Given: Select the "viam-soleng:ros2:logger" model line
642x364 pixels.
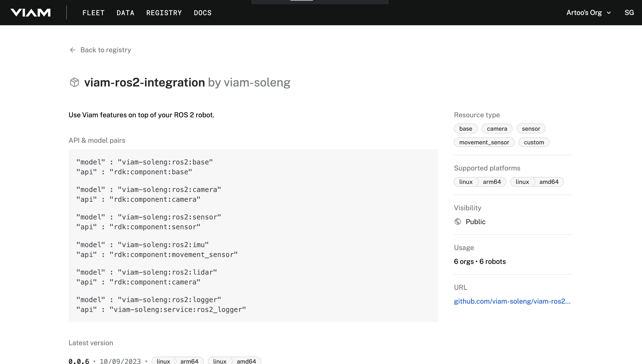Looking at the screenshot, I should pyautogui.click(x=149, y=300).
